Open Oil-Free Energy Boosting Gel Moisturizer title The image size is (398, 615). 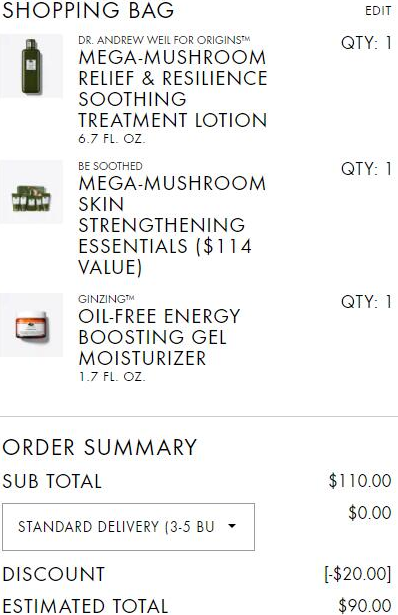pyautogui.click(x=159, y=337)
